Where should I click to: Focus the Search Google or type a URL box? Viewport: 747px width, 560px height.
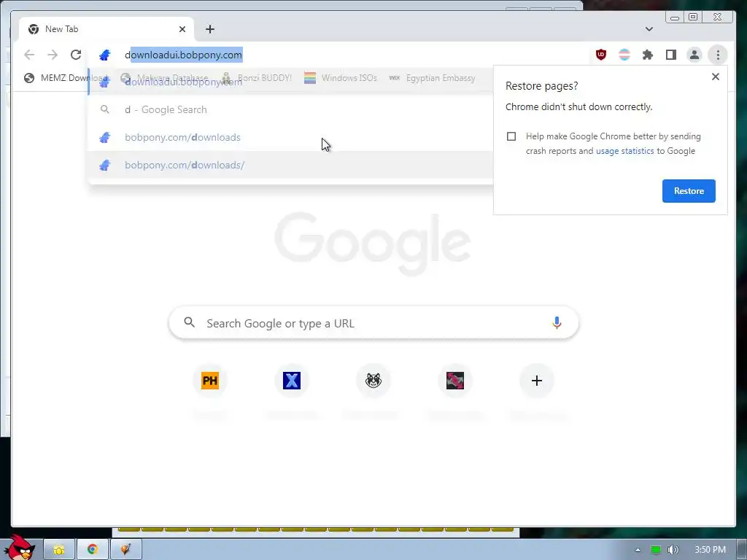coord(373,323)
